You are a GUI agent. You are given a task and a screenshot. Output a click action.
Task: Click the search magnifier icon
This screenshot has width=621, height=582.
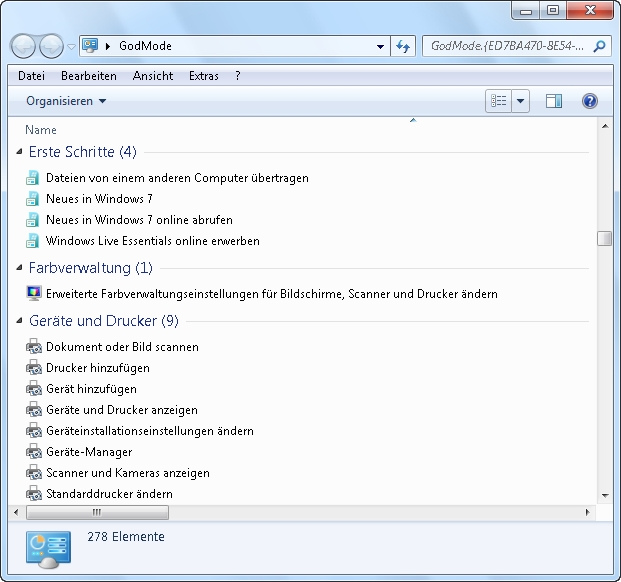[599, 46]
